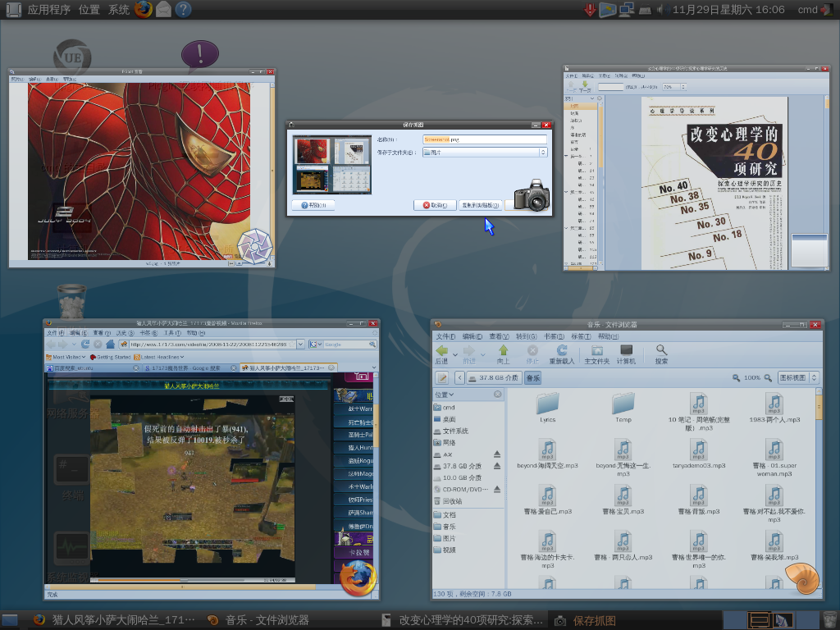This screenshot has width=840, height=630.
Task: Reload the music folder in file browser
Action: point(561,354)
